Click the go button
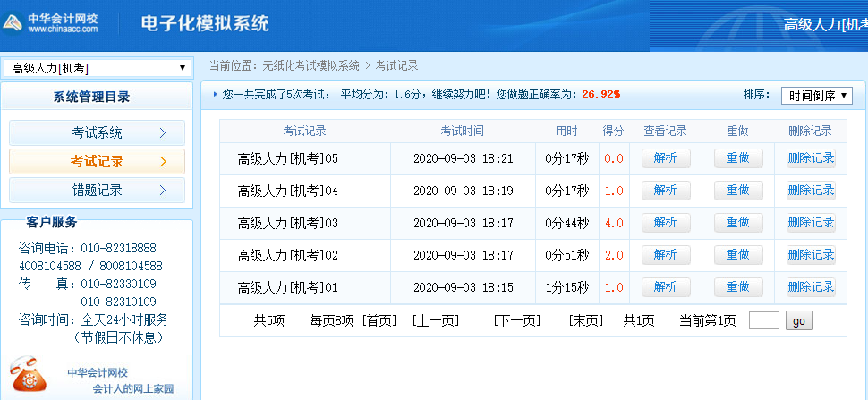The width and height of the screenshot is (868, 400). pos(799,321)
